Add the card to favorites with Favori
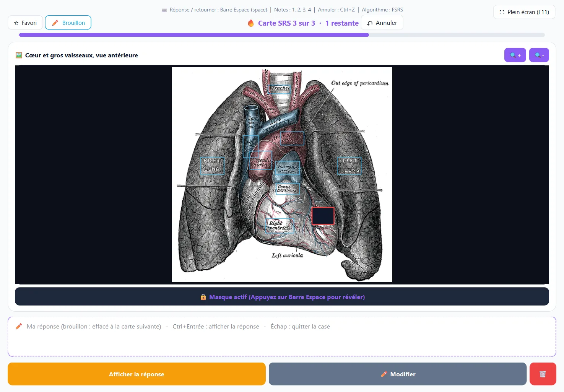 point(25,23)
